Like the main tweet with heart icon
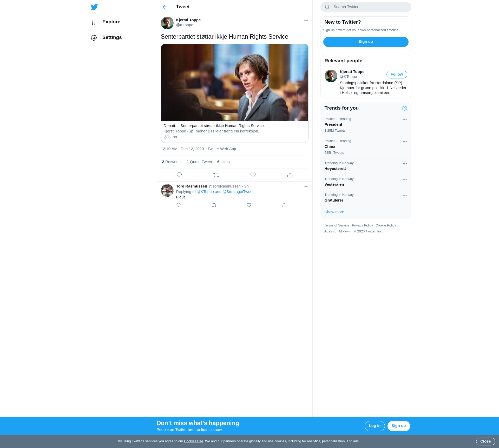Image resolution: width=499 pixels, height=448 pixels. [253, 175]
